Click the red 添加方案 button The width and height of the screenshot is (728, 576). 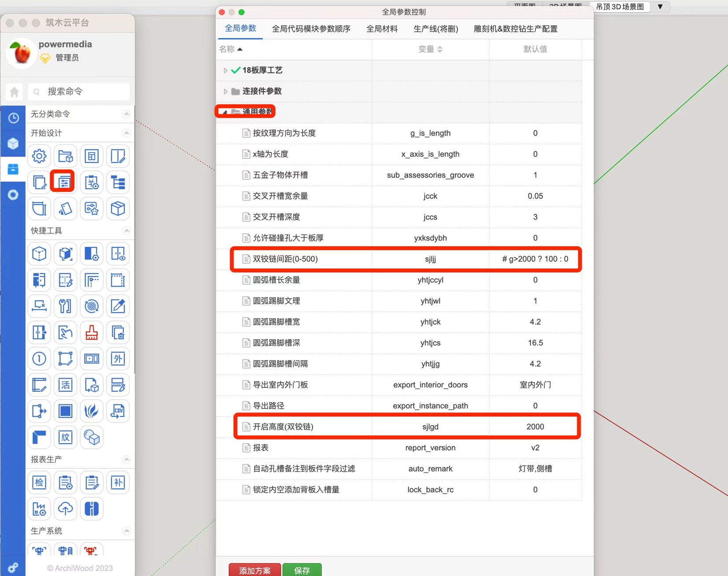(255, 570)
